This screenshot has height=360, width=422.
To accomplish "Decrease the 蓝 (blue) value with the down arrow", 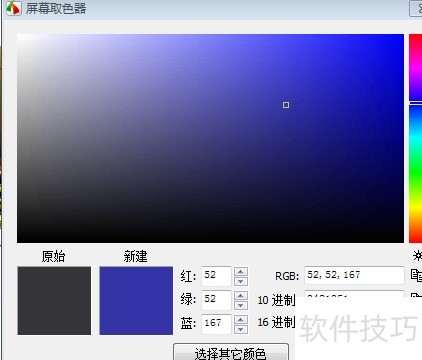I will point(241,330).
